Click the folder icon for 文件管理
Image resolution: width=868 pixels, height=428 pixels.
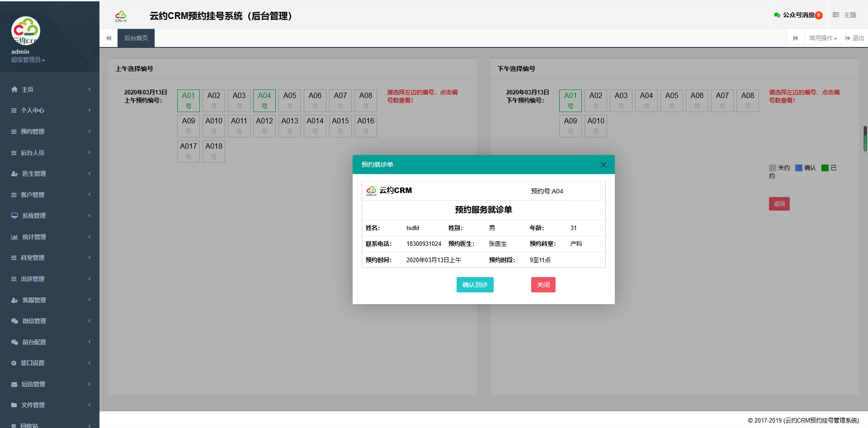click(14, 405)
